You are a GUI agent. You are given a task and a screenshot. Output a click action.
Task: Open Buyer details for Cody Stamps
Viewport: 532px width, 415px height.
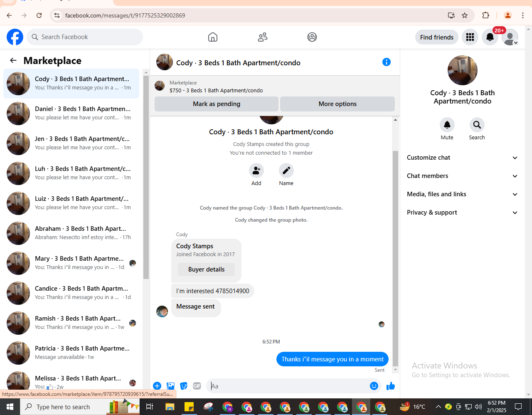coord(206,269)
